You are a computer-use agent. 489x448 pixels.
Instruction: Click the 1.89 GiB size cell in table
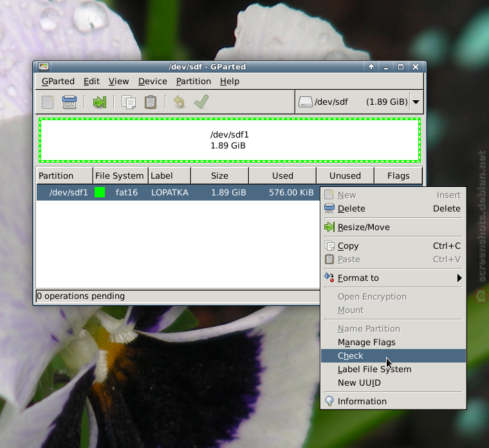[x=228, y=192]
